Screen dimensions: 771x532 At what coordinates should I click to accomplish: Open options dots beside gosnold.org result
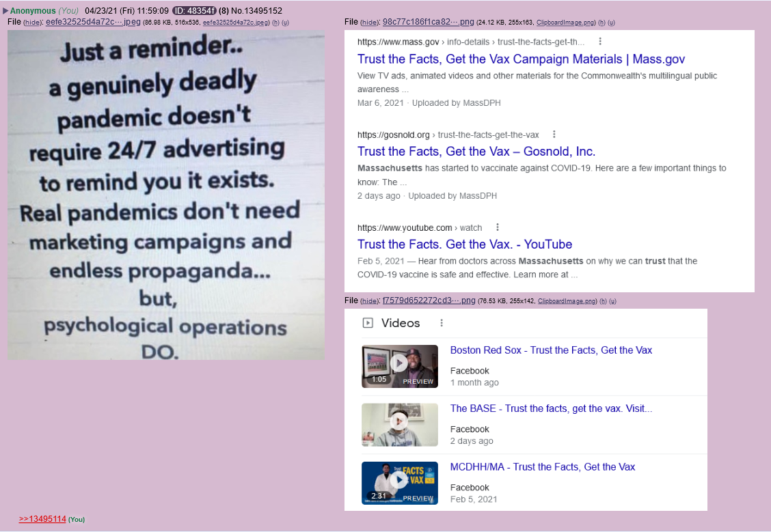coord(554,135)
